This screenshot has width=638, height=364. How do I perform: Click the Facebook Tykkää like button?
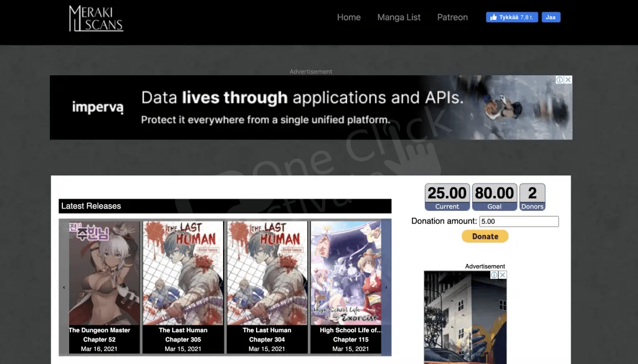point(512,17)
